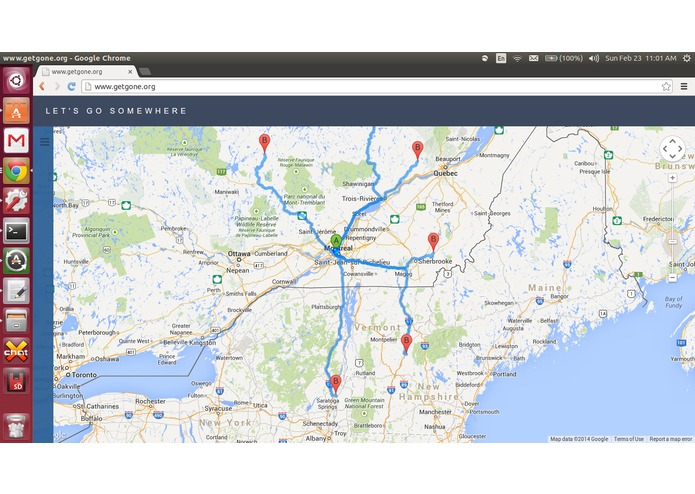Open Ubuntu Software Center from the dock
Viewport: 695px width, 494px height.
pos(16,111)
